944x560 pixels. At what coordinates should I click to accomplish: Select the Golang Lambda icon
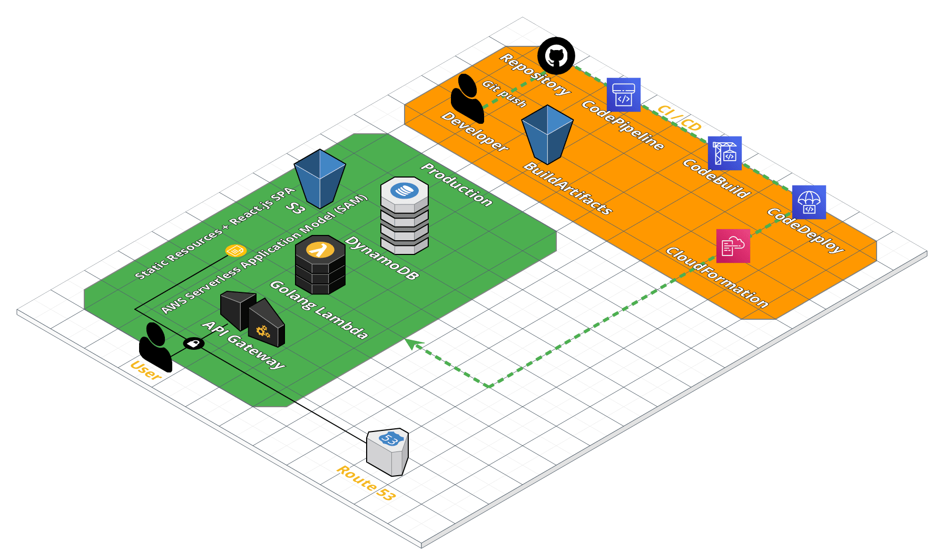(x=320, y=264)
